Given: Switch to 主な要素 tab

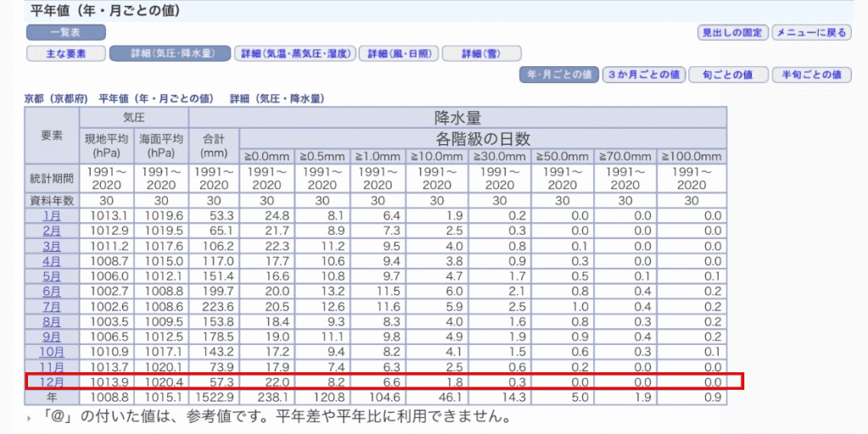Looking at the screenshot, I should pyautogui.click(x=66, y=53).
